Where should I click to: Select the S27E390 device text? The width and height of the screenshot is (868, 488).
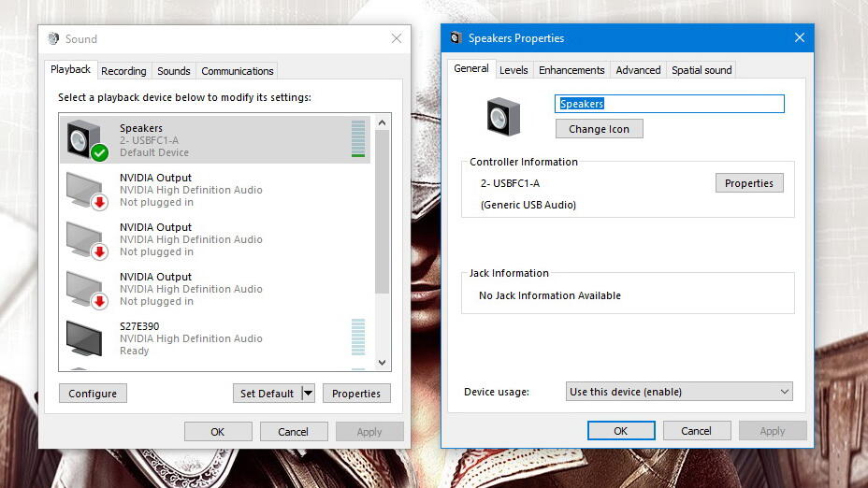pyautogui.click(x=139, y=326)
